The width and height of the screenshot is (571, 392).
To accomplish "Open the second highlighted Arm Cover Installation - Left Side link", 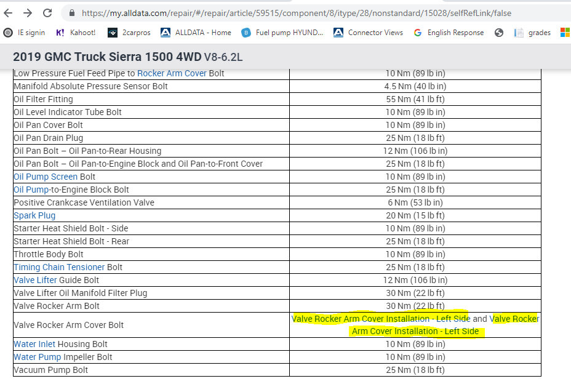I will 415,331.
